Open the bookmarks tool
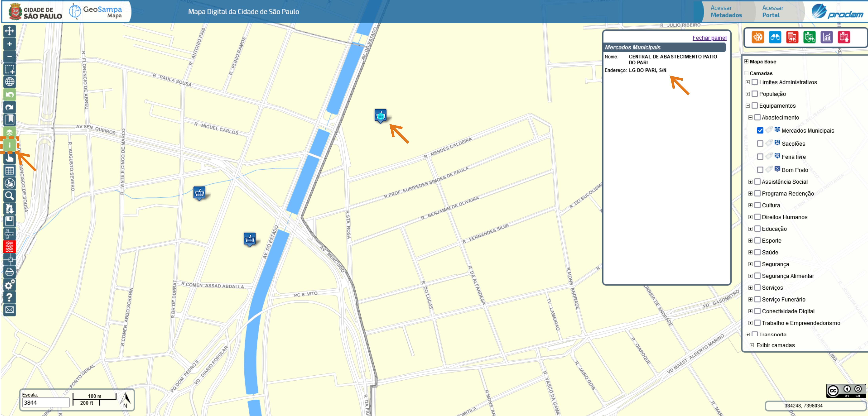The height and width of the screenshot is (416, 868). [x=10, y=120]
